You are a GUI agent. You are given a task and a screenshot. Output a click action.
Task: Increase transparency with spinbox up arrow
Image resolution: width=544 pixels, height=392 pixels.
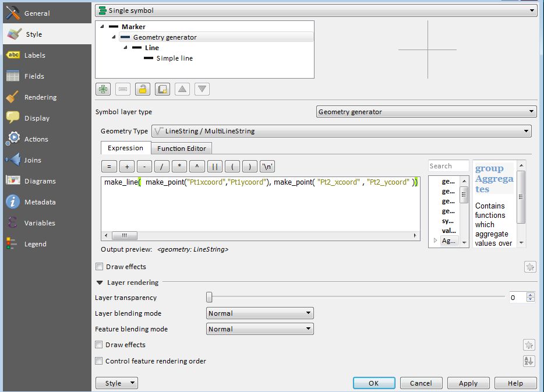pyautogui.click(x=531, y=295)
